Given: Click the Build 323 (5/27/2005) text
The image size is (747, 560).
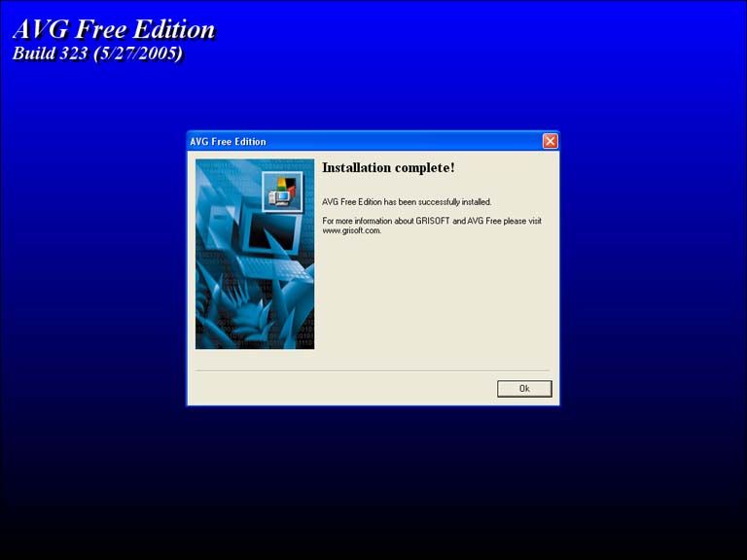Looking at the screenshot, I should pos(97,54).
